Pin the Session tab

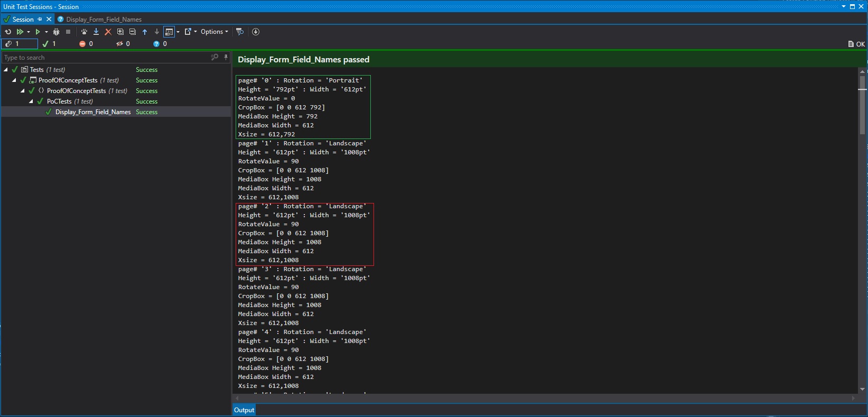(40, 19)
